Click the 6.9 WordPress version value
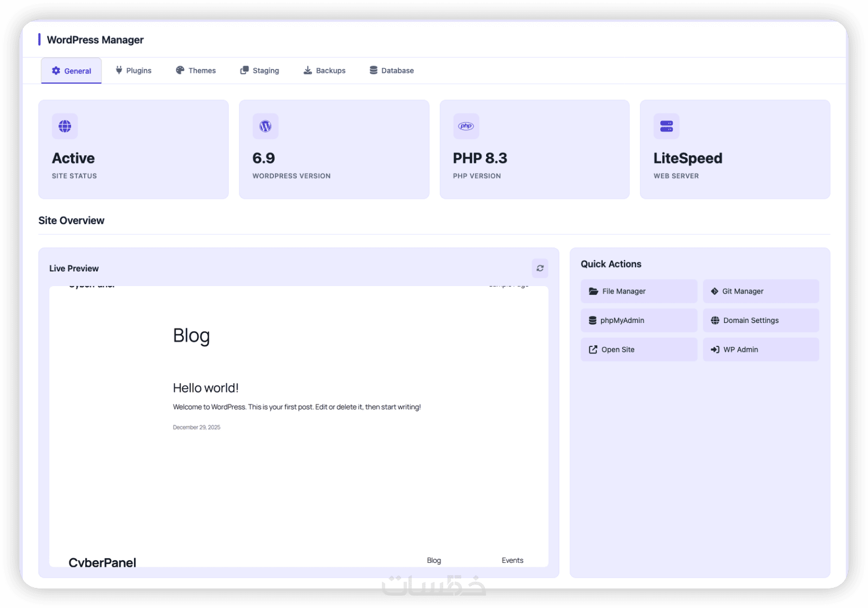The width and height of the screenshot is (868, 608). (x=264, y=158)
